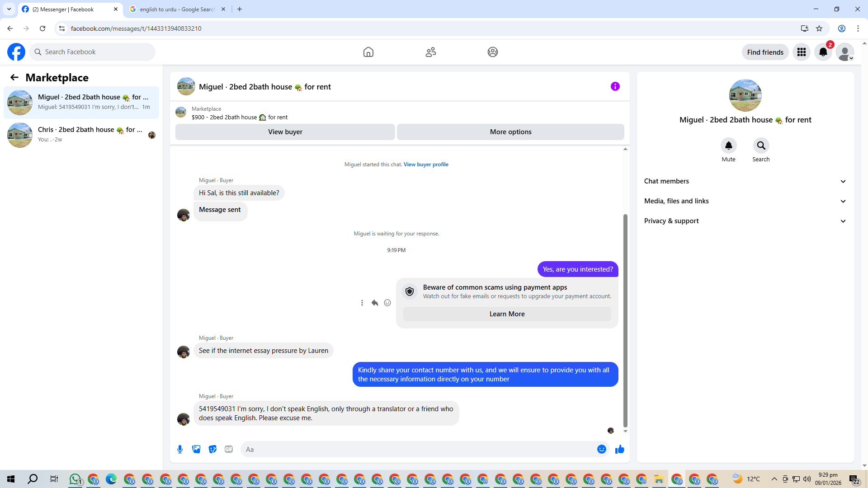The width and height of the screenshot is (868, 488).
Task: Send a thumbs-up like
Action: click(619, 449)
